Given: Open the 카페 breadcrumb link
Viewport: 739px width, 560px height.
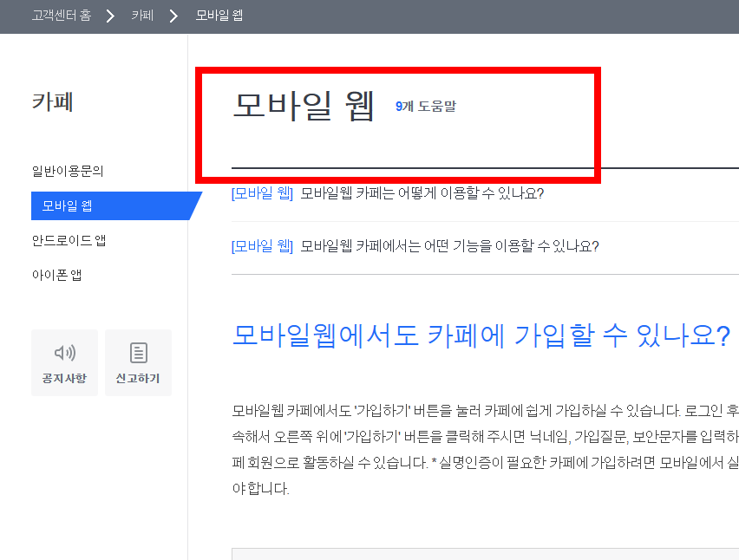Looking at the screenshot, I should (x=141, y=15).
